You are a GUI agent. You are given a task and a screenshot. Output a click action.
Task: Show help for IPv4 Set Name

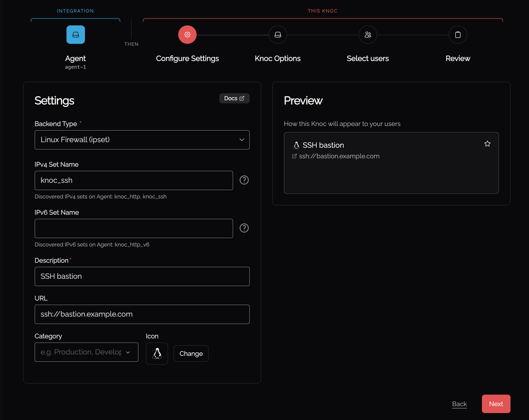[x=244, y=180]
